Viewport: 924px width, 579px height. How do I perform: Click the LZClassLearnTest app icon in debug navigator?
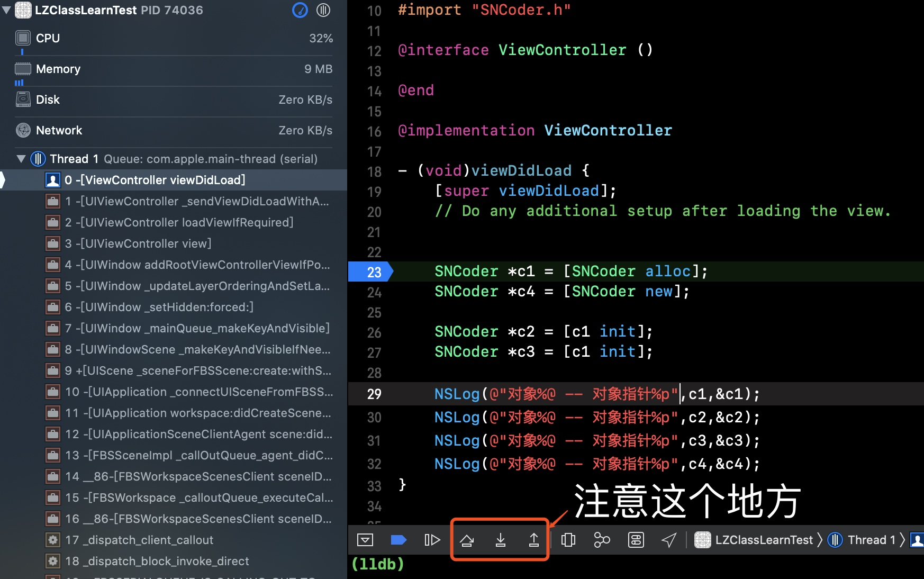point(23,10)
